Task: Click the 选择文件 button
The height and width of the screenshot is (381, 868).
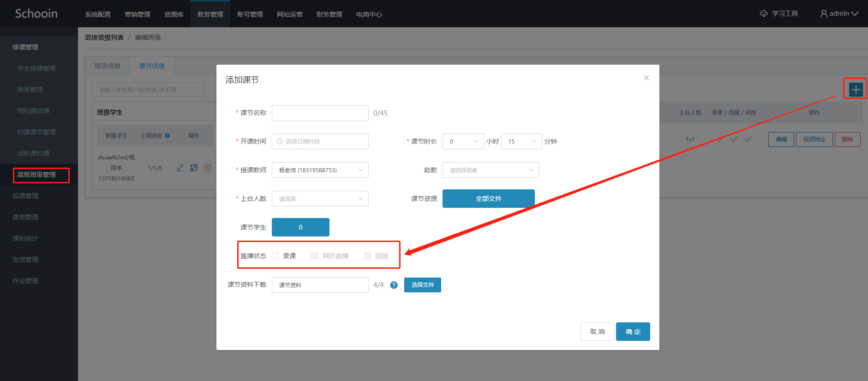Action: click(x=423, y=285)
